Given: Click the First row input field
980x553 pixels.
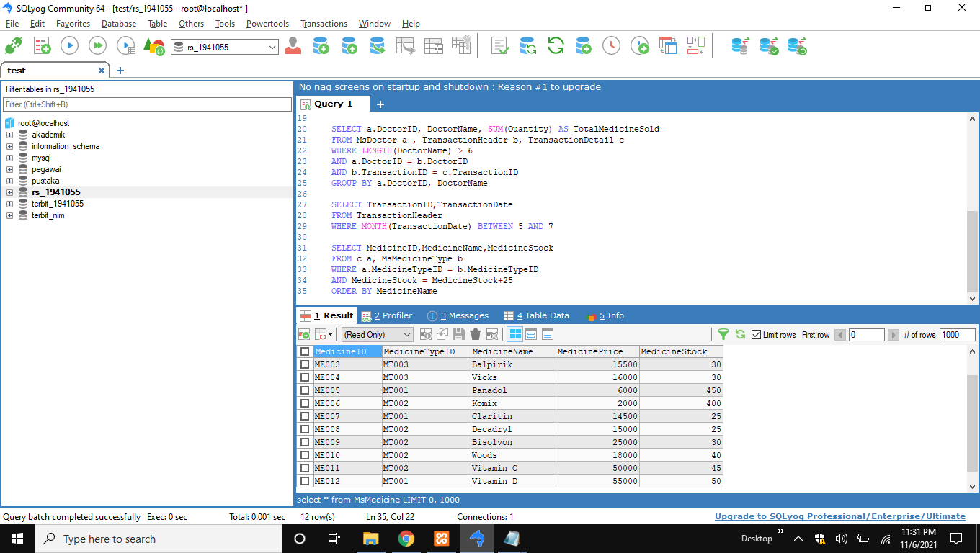Looking at the screenshot, I should [866, 335].
